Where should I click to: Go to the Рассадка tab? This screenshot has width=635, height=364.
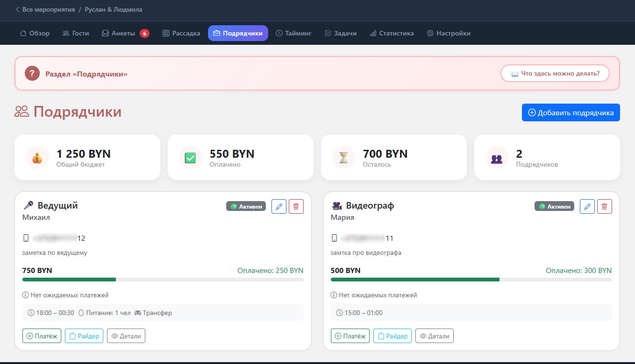pyautogui.click(x=181, y=33)
